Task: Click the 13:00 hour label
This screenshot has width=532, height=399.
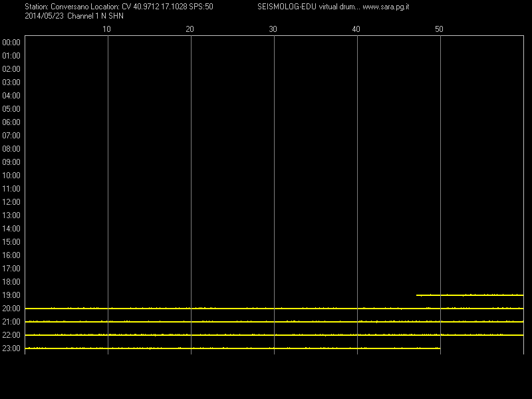Action: pyautogui.click(x=11, y=215)
